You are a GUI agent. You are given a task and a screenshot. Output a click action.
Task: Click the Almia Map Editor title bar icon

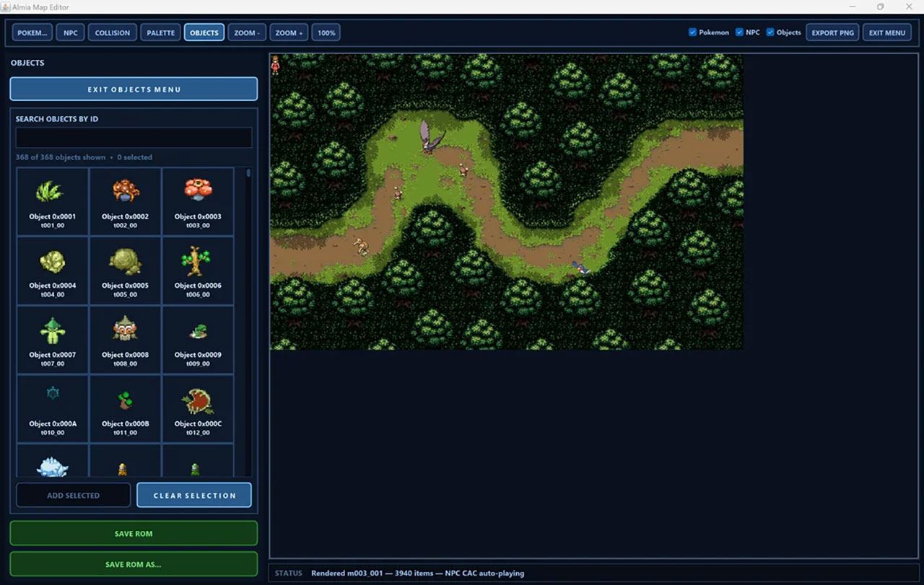[x=6, y=6]
